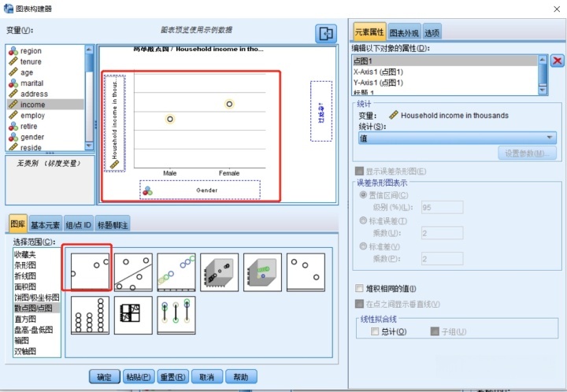Click the tenure variable ruler icon
Viewport: 567px width, 392px height.
pos(13,61)
